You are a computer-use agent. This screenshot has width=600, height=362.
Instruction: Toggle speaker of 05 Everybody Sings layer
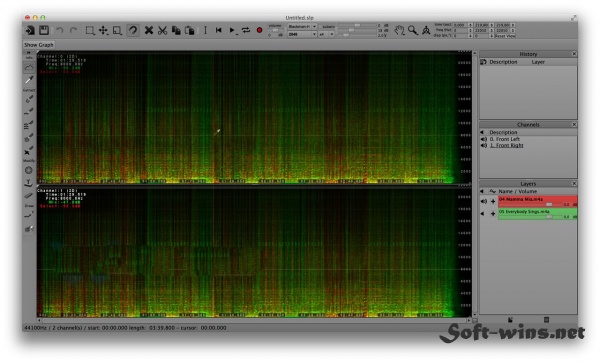(x=483, y=214)
